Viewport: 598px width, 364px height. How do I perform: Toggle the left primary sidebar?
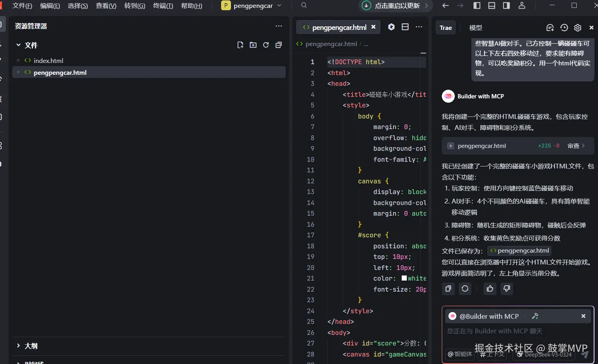point(477,6)
